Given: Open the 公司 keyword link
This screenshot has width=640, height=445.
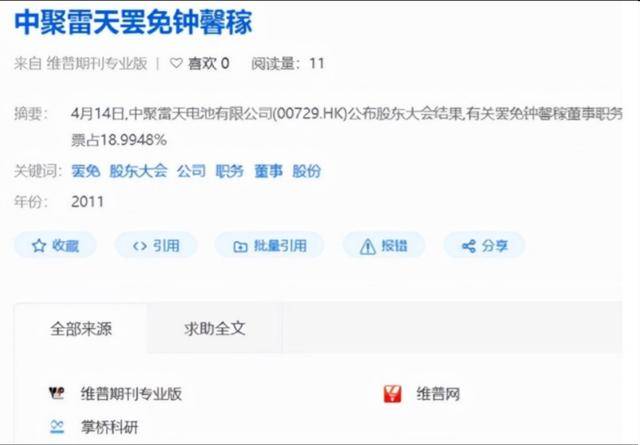Looking at the screenshot, I should (191, 171).
